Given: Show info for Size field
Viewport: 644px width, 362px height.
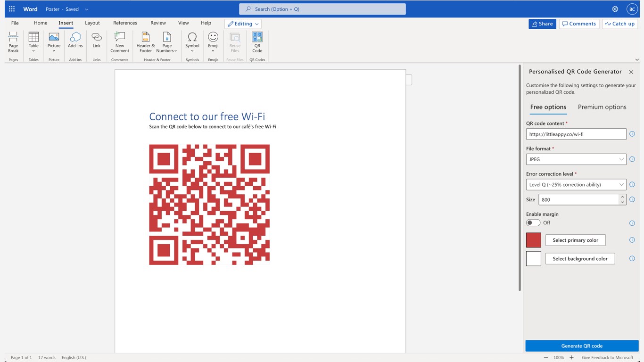Looking at the screenshot, I should coord(632,199).
